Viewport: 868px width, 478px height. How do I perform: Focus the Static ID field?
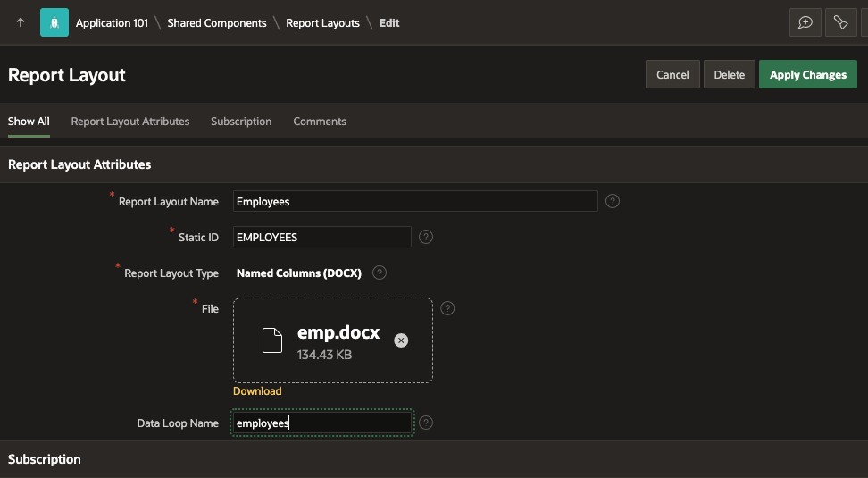(322, 237)
